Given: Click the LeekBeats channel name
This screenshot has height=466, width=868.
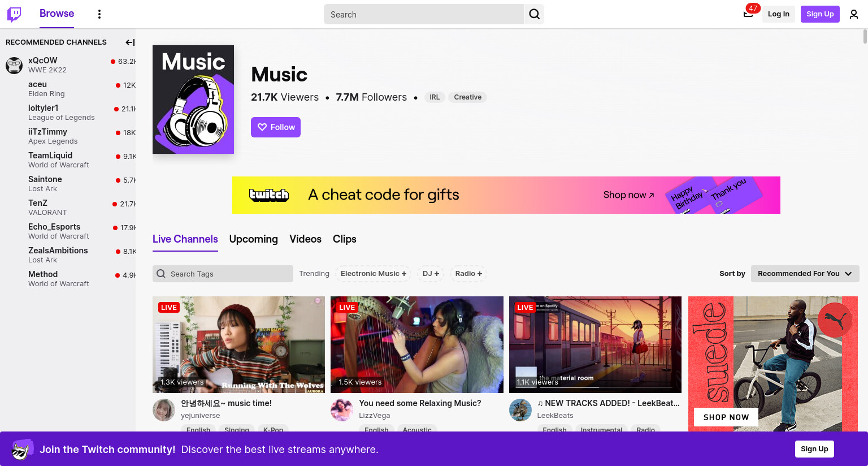Looking at the screenshot, I should point(555,416).
